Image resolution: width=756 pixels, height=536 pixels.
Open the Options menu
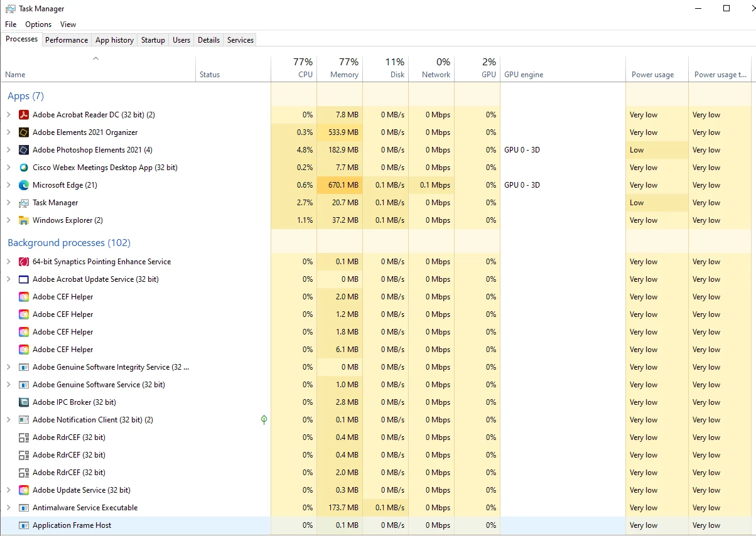coord(38,24)
